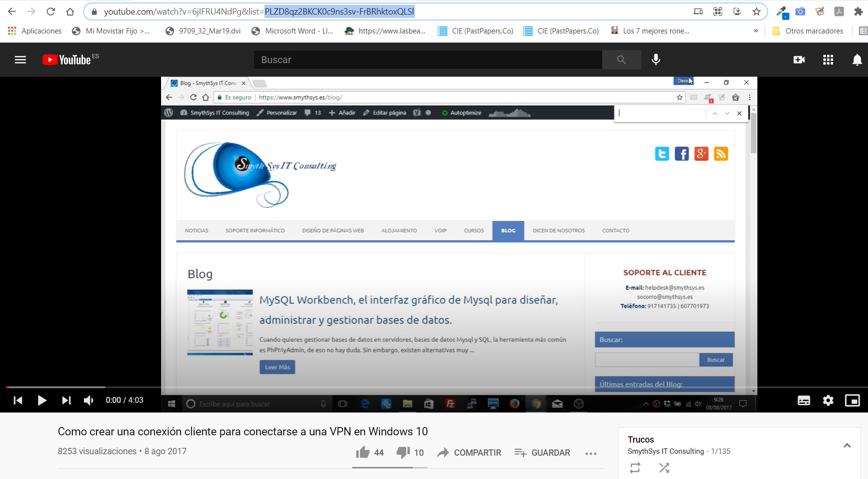Viewport: 868px width, 479px height.
Task: Click the Facebook icon in the video
Action: pos(682,154)
